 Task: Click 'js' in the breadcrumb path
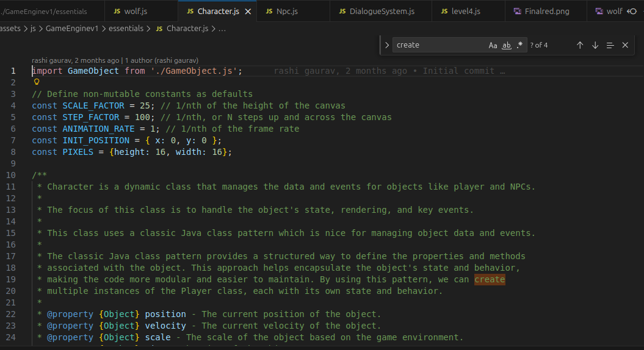pos(33,29)
